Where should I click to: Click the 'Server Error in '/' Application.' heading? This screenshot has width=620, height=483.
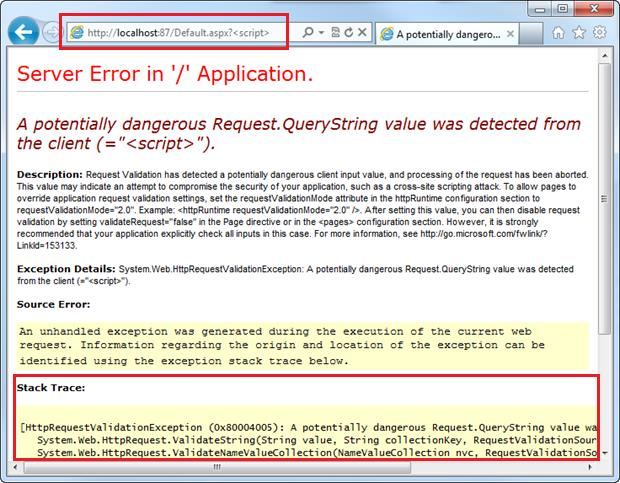(165, 75)
